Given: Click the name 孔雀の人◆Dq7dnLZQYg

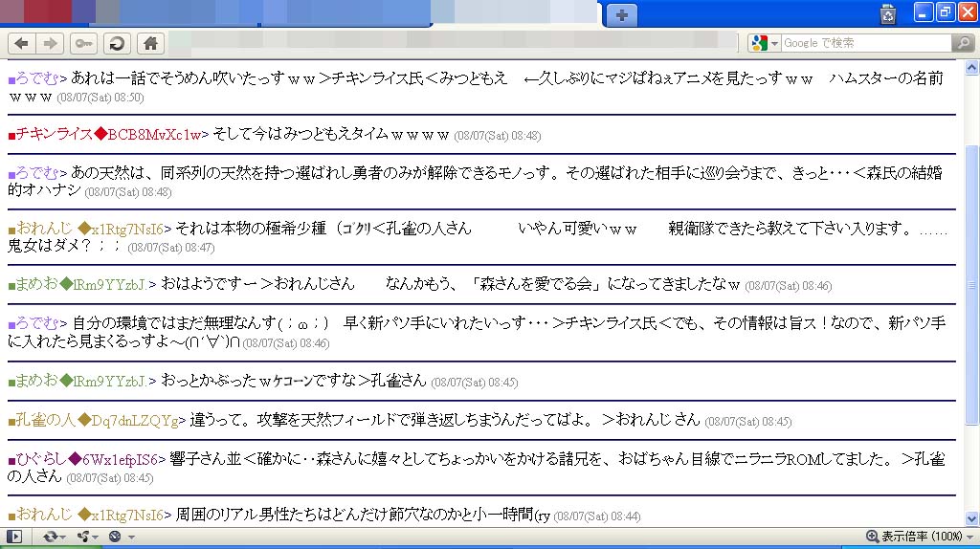Looking at the screenshot, I should pos(97,420).
